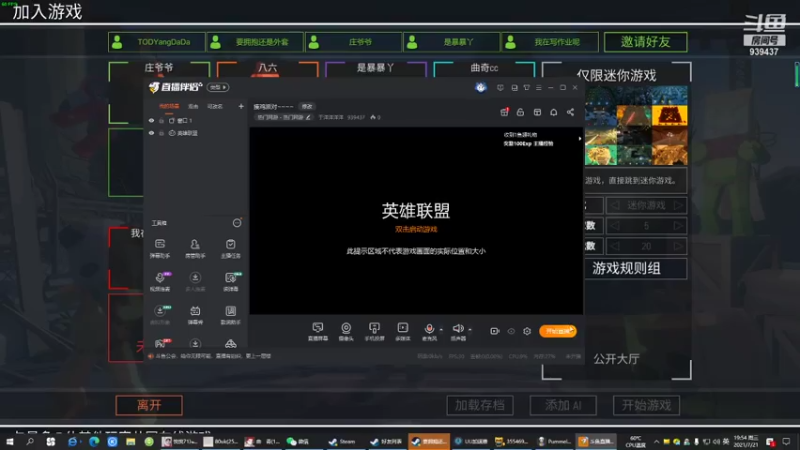Click the 离开 leave button in game lobby
The image size is (800, 450).
149,405
